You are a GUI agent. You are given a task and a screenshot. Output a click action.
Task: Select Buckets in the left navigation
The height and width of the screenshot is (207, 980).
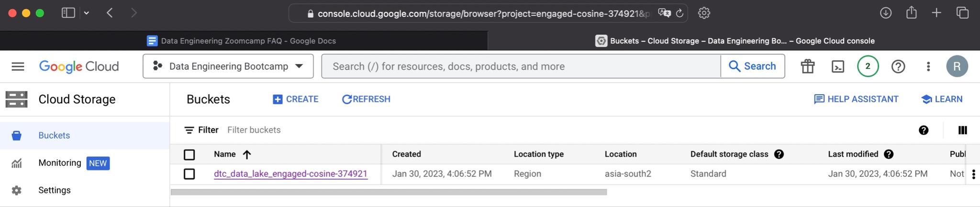pos(85,135)
